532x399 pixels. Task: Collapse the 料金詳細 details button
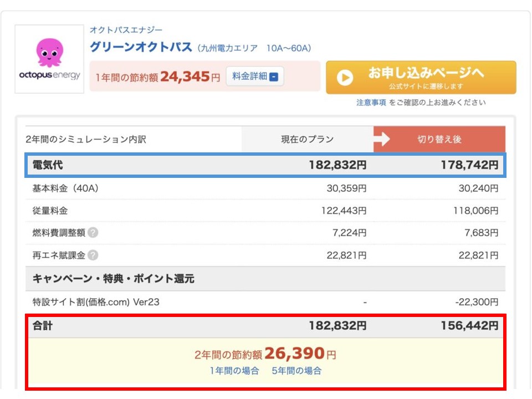pos(255,76)
